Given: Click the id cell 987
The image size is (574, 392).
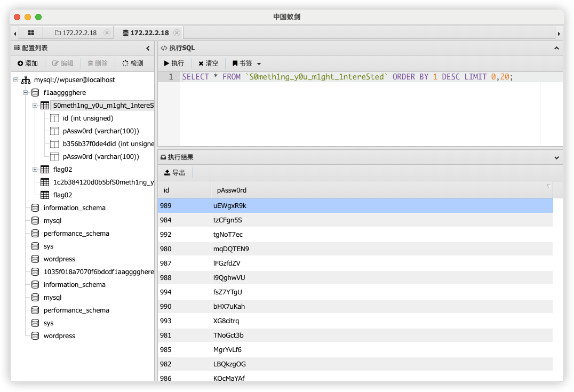Looking at the screenshot, I should pyautogui.click(x=185, y=263).
